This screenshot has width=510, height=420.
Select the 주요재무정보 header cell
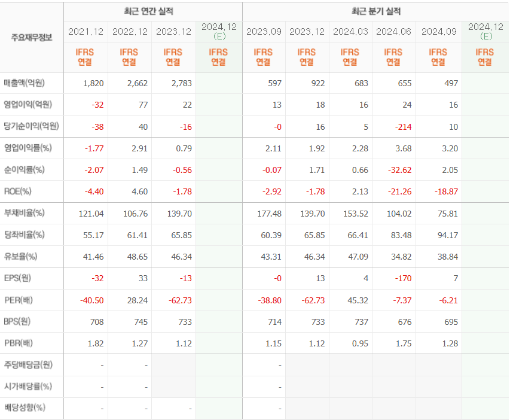tap(32, 37)
